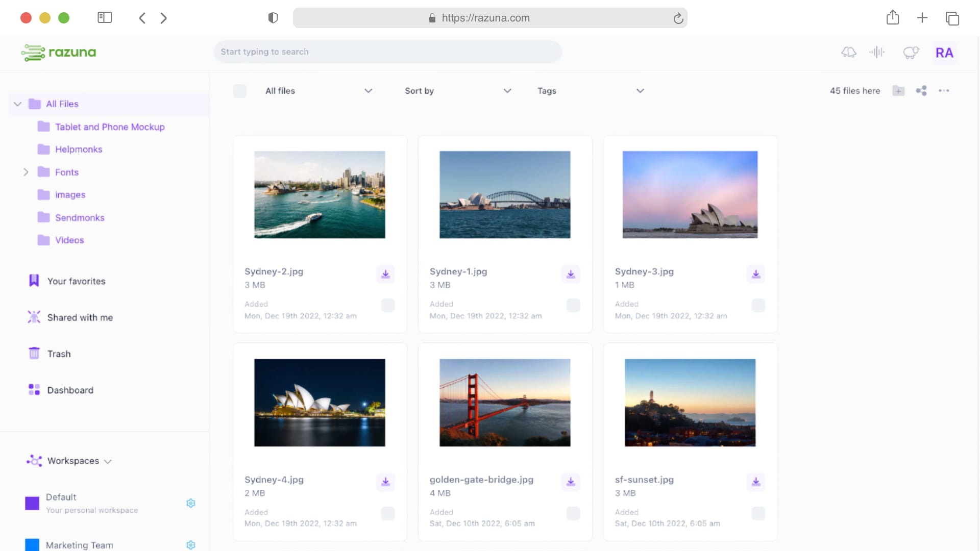Click the voice wave icon in top bar
980x551 pixels.
tap(876, 52)
